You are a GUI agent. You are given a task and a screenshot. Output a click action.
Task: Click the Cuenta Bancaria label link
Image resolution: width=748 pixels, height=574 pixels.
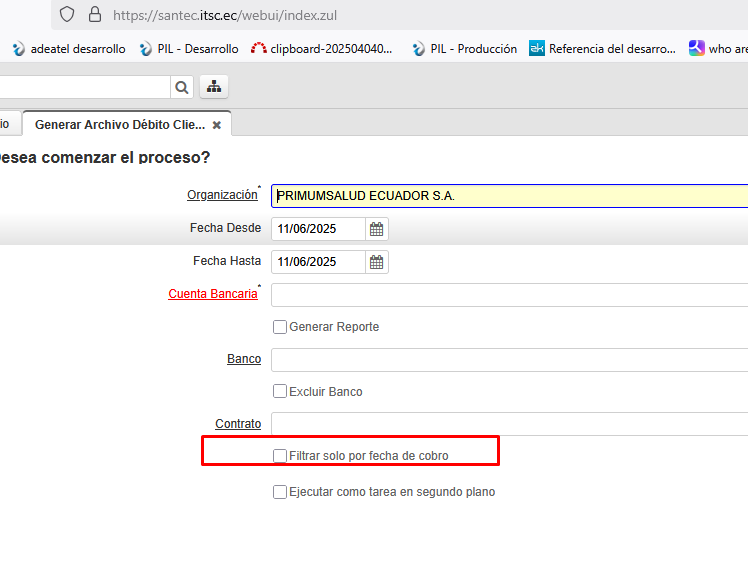(212, 294)
